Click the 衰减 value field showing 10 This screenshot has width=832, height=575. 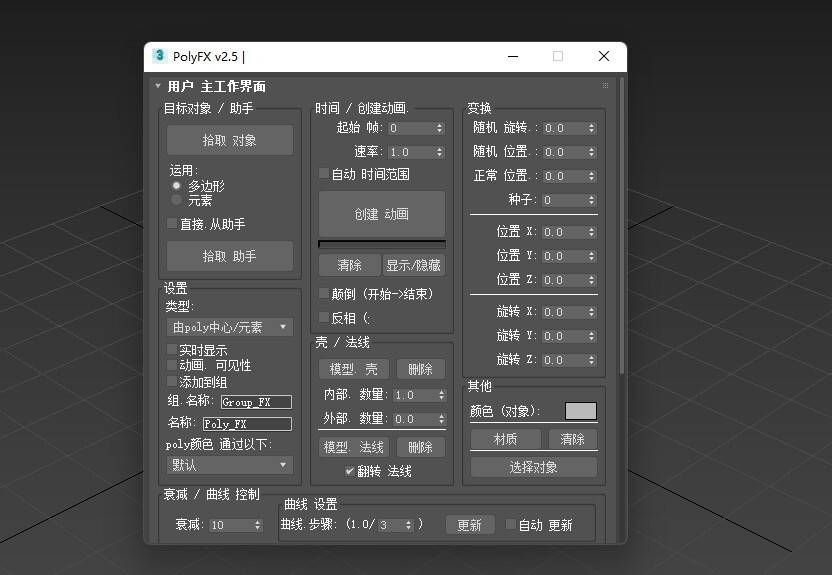[231, 525]
